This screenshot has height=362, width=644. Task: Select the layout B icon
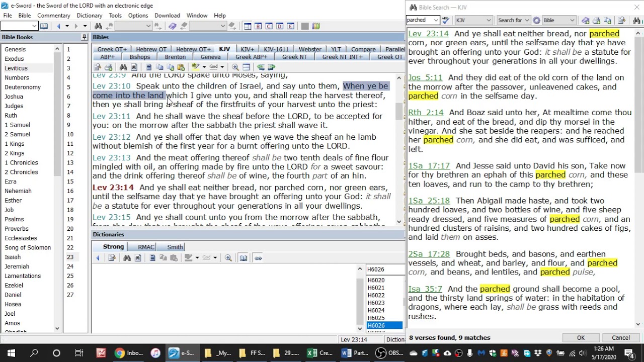[x=258, y=26]
